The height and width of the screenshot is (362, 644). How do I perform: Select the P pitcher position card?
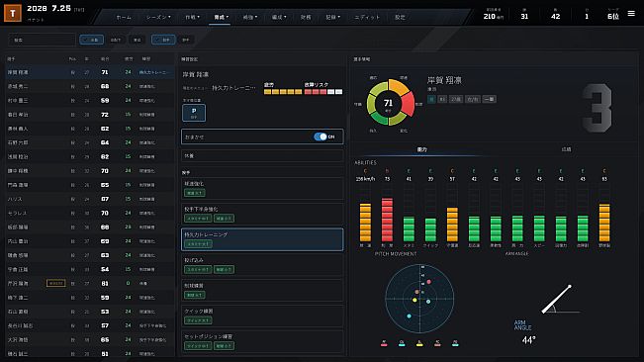[194, 113]
